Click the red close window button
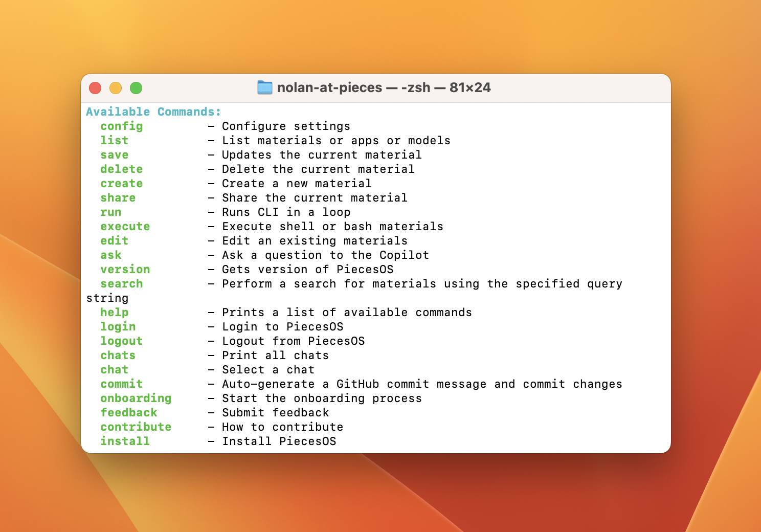Image resolution: width=761 pixels, height=532 pixels. click(95, 88)
